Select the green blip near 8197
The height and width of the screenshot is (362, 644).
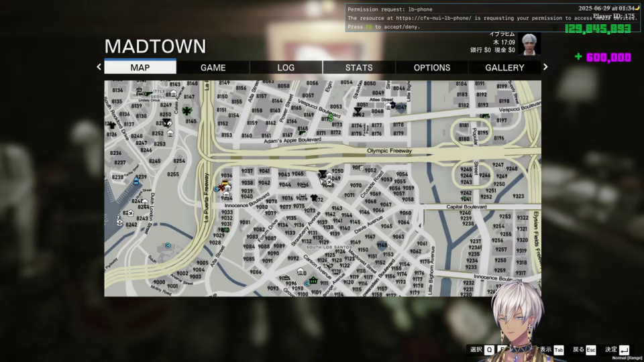click(x=486, y=116)
